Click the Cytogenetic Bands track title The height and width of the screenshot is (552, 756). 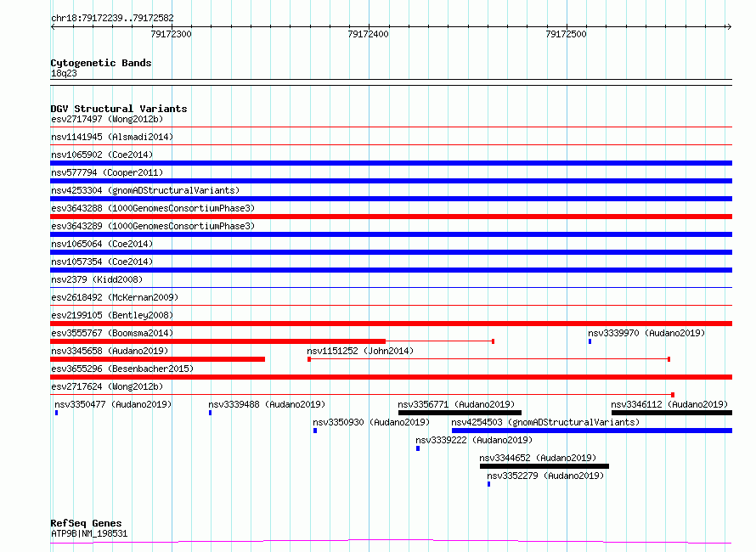pos(101,63)
